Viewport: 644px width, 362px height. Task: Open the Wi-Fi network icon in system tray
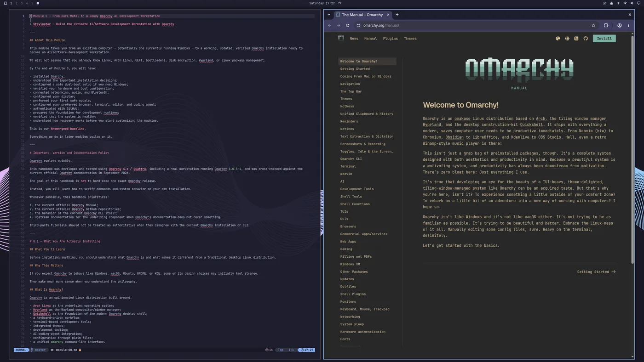[625, 3]
